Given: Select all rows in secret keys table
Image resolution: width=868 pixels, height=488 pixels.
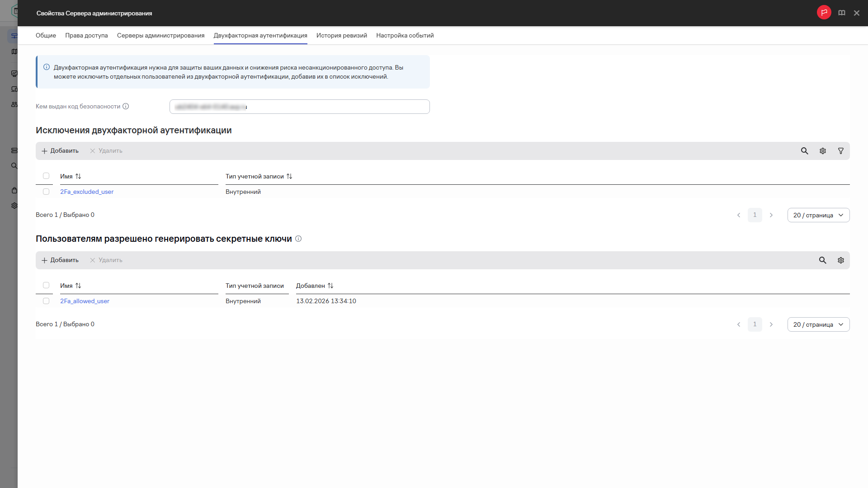Looking at the screenshot, I should [x=46, y=285].
